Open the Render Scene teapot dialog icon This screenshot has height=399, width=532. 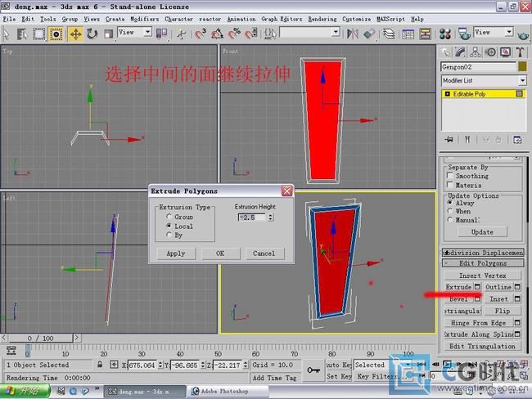click(x=464, y=34)
